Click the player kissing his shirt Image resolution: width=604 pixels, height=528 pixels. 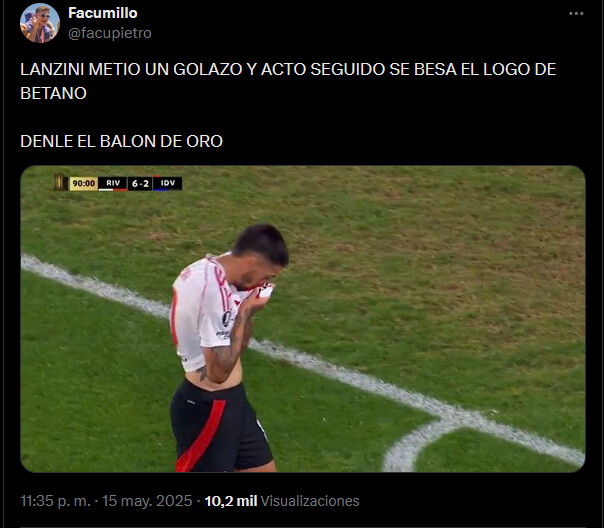click(227, 347)
